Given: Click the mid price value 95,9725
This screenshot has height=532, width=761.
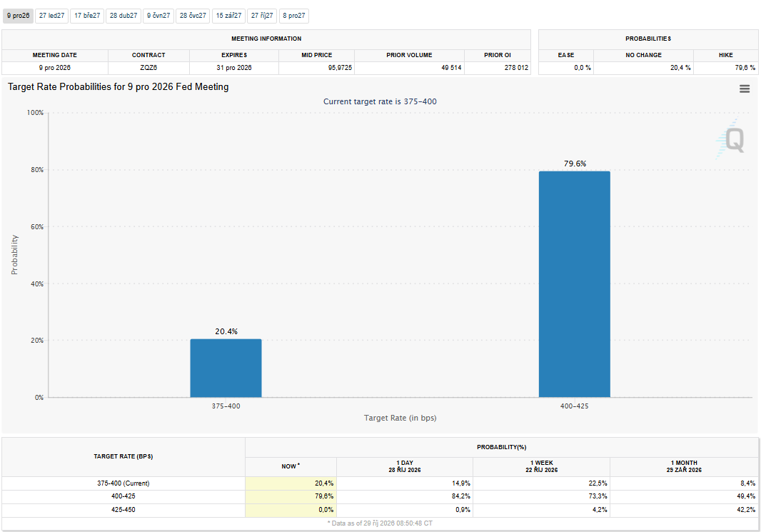Looking at the screenshot, I should click(340, 68).
